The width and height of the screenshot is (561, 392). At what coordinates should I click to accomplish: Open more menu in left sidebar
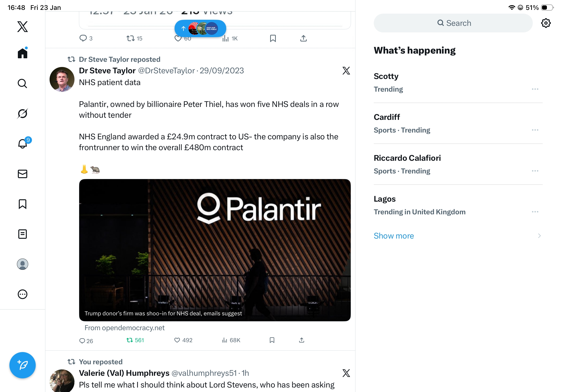click(23, 294)
